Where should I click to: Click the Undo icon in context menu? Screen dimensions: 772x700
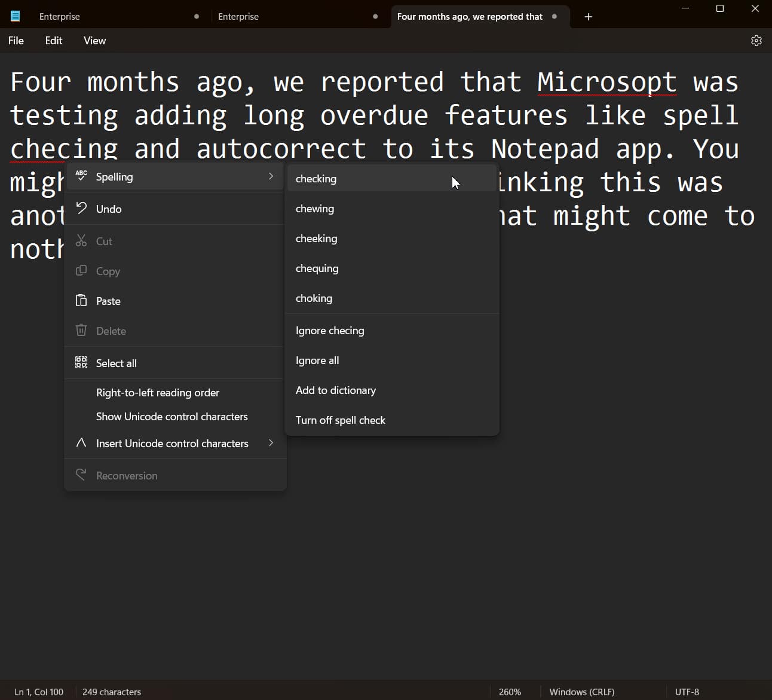coord(81,208)
